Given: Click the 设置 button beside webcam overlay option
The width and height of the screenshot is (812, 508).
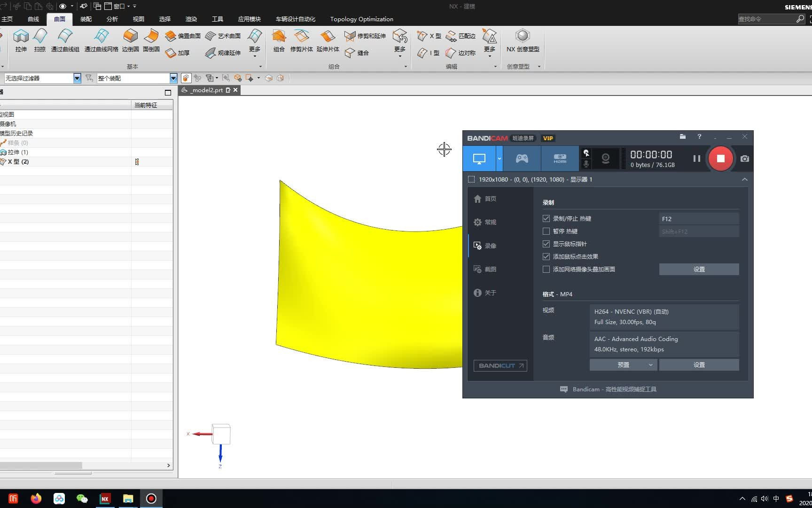Looking at the screenshot, I should [699, 269].
